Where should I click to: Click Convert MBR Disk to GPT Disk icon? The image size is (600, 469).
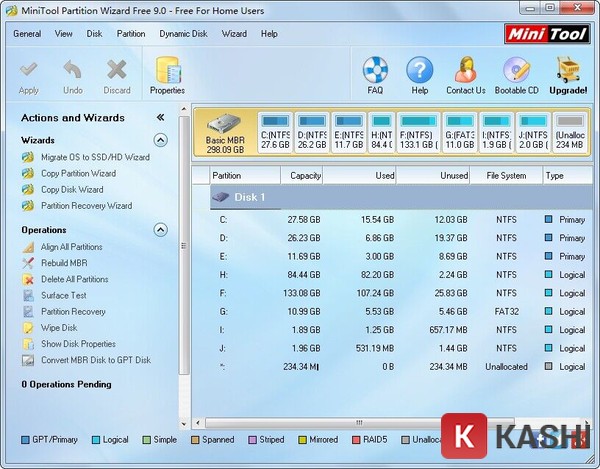[28, 360]
